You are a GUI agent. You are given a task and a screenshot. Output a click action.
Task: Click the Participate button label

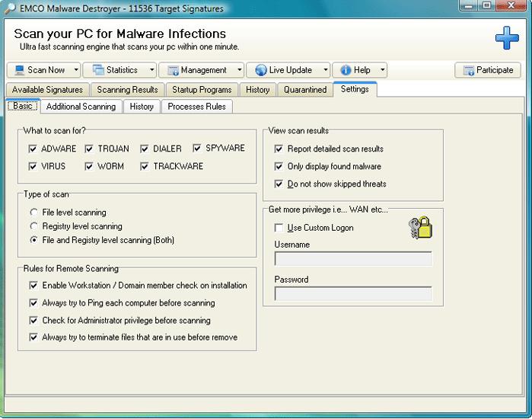[495, 70]
